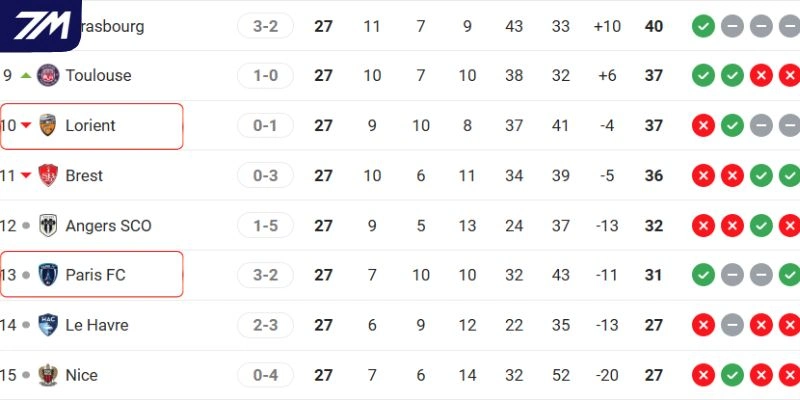Open the Paris FC team link
This screenshot has height=400, width=800.
click(95, 275)
